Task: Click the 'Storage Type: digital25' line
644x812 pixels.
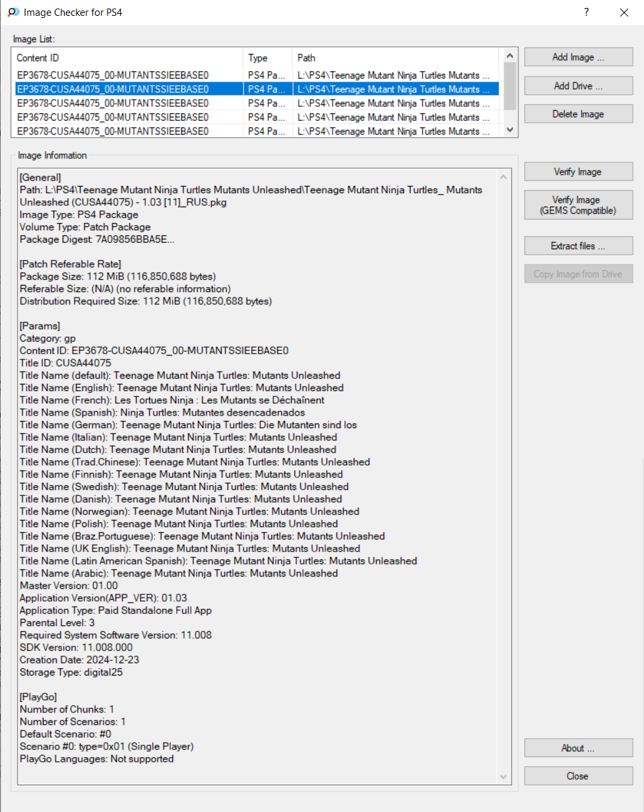Action: click(71, 672)
